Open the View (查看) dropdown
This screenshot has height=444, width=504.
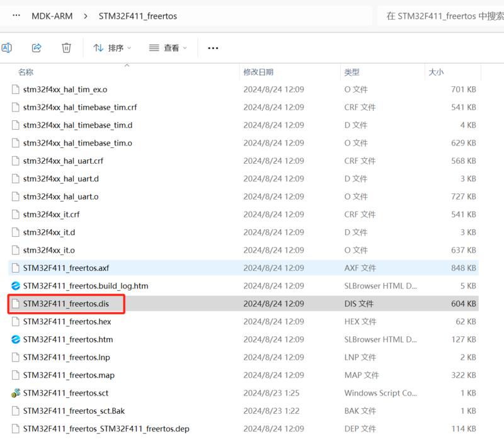(x=168, y=48)
